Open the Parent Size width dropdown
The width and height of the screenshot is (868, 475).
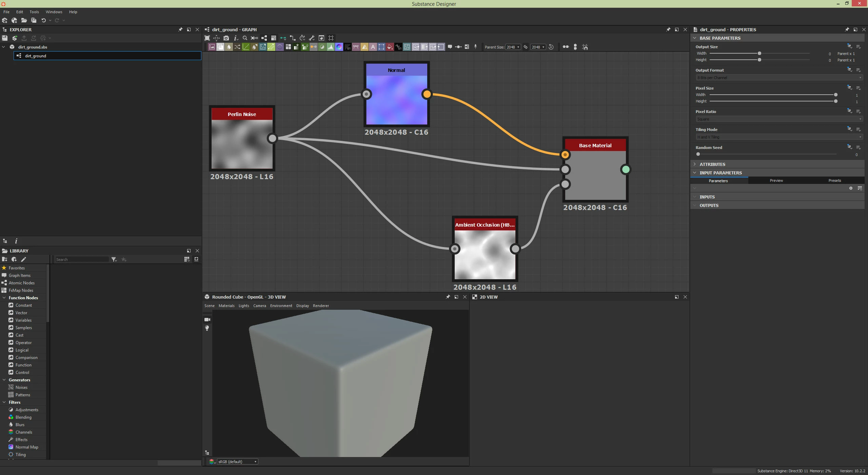[x=513, y=47]
